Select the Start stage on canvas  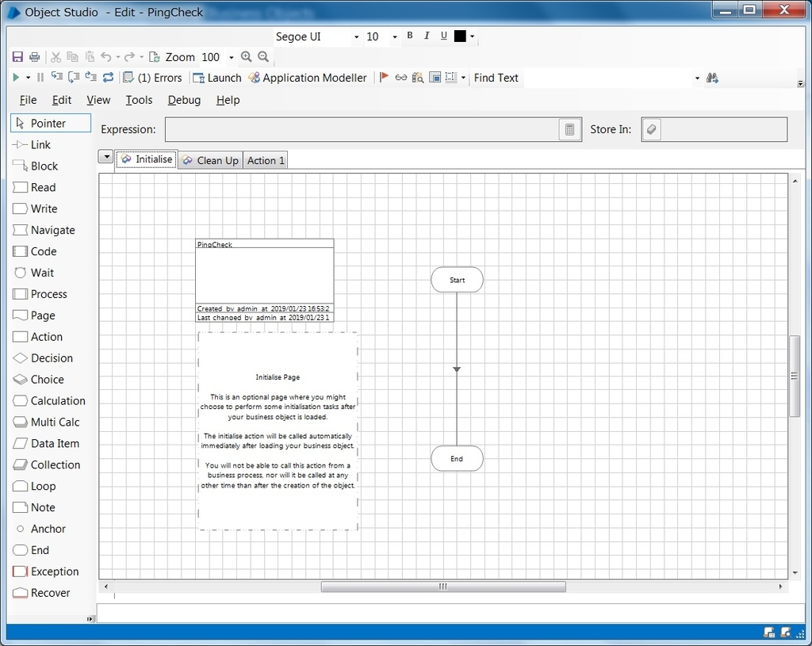pyautogui.click(x=457, y=280)
